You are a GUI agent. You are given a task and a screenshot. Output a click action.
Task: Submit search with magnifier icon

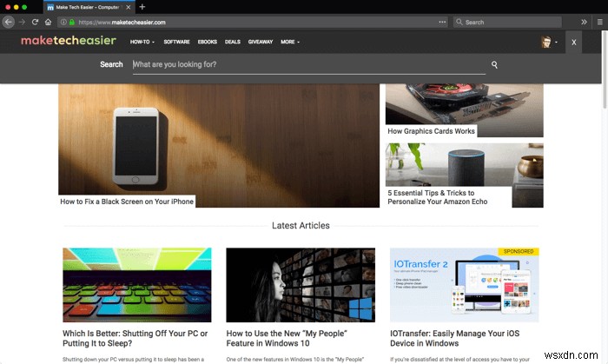pyautogui.click(x=494, y=65)
